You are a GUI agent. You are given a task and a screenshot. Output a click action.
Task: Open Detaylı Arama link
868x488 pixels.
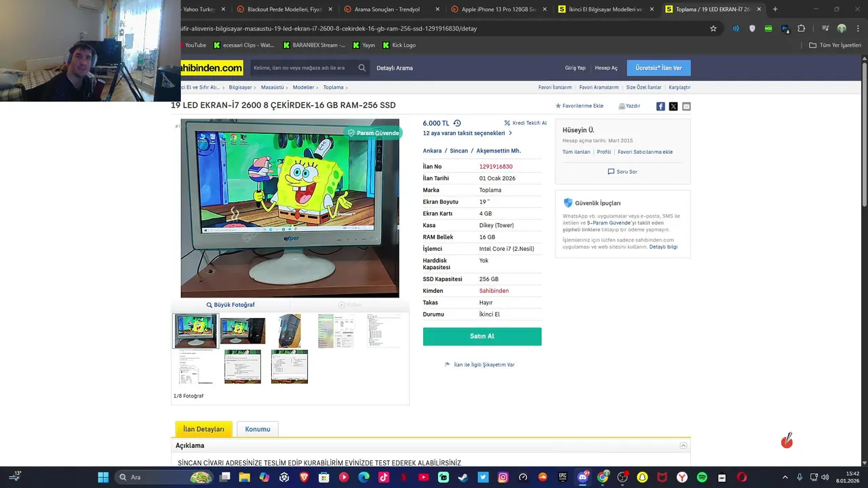coord(395,68)
